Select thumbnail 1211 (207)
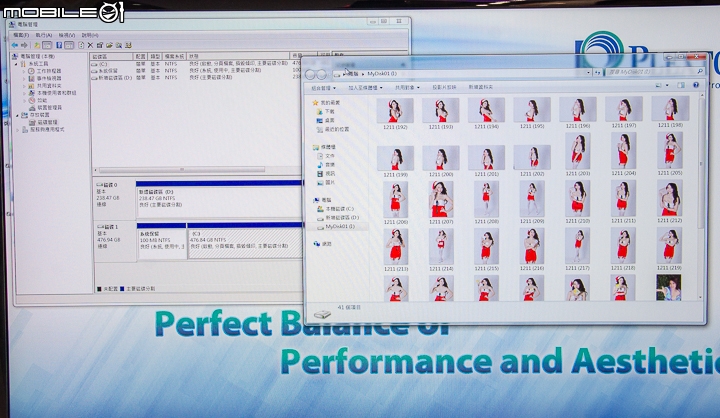This screenshot has width=720, height=418. coord(441,203)
